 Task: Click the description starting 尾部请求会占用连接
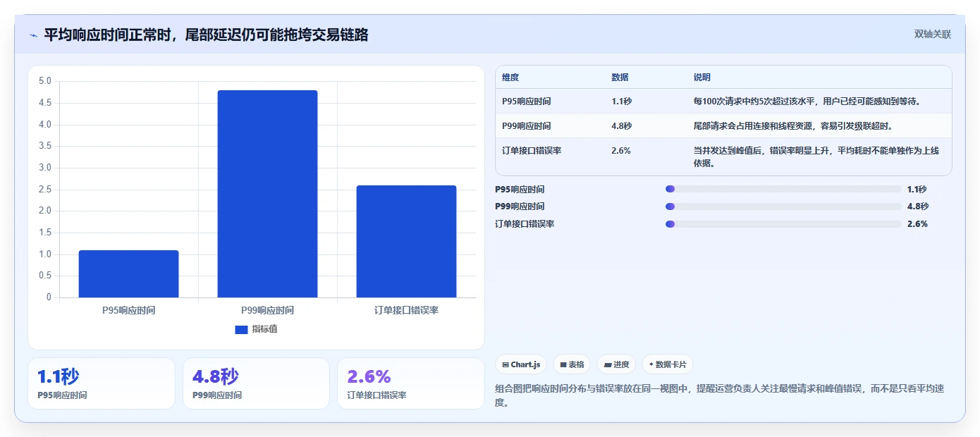[x=794, y=126]
